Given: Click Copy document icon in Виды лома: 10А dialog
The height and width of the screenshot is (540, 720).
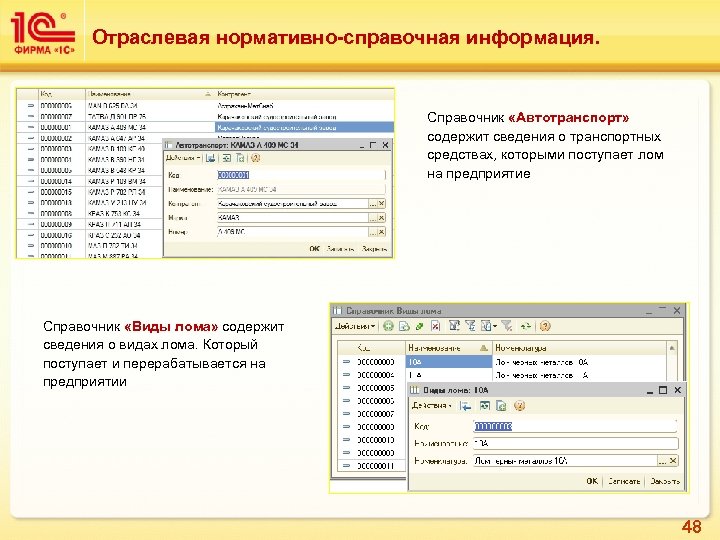Looking at the screenshot, I should [501, 406].
